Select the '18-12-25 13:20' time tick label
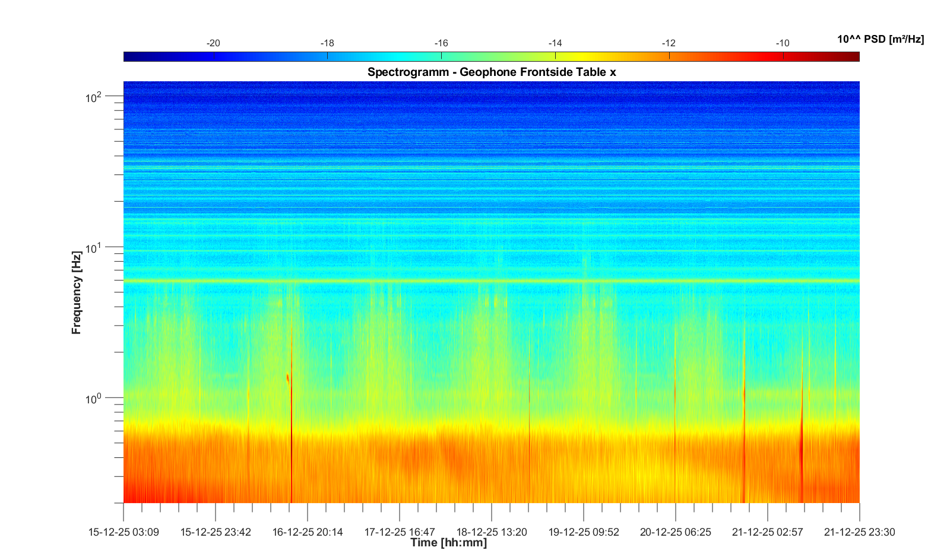 pyautogui.click(x=492, y=532)
